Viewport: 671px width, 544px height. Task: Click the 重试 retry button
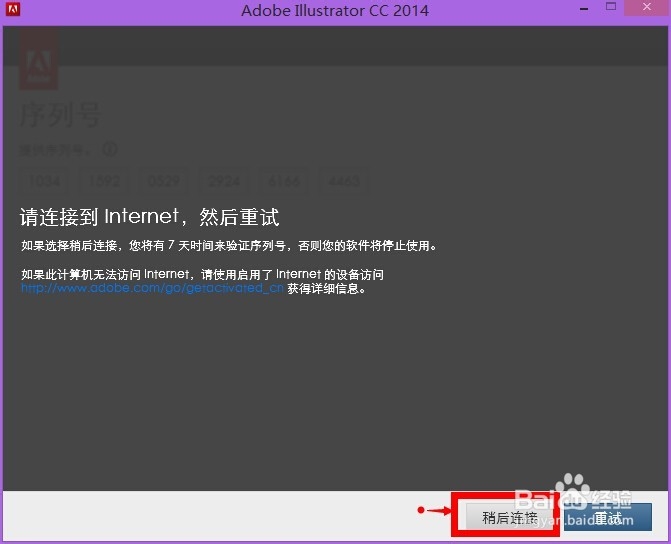coord(608,517)
